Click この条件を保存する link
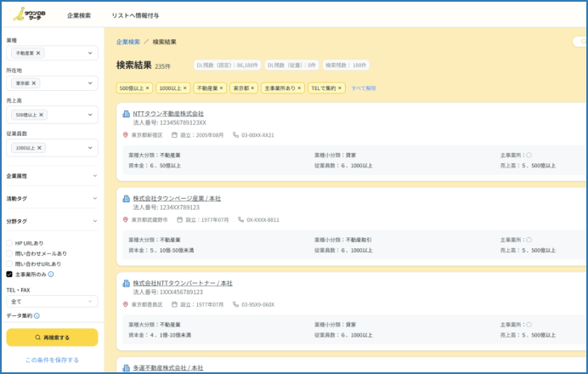This screenshot has height=374, width=588. pyautogui.click(x=52, y=360)
